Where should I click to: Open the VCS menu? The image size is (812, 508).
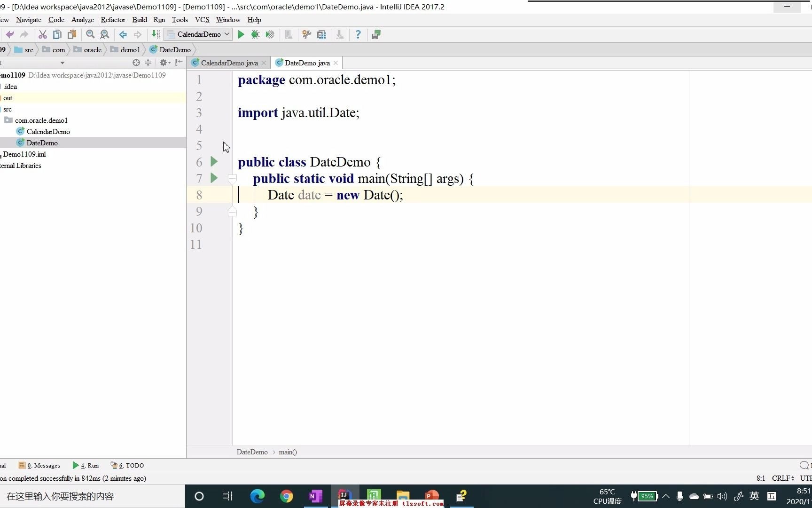[x=202, y=20]
